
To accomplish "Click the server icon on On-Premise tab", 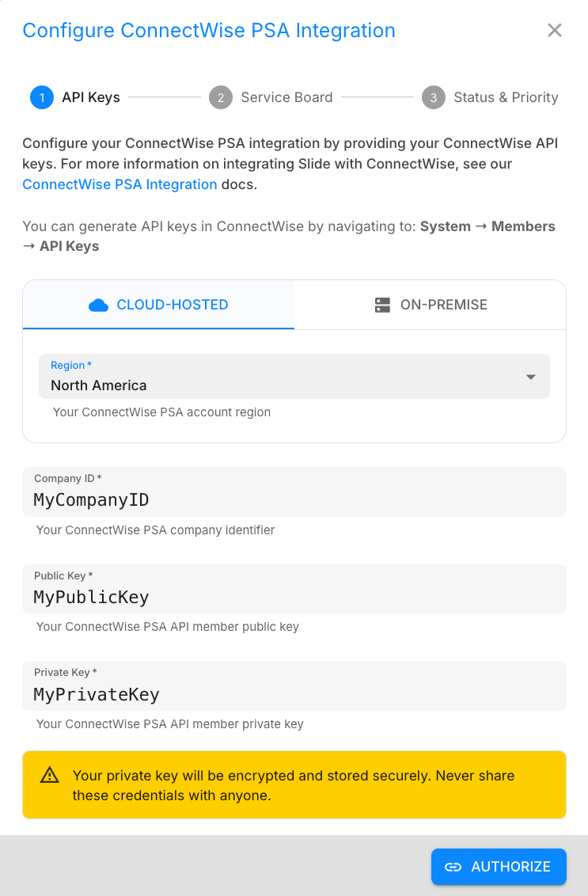I will 383,305.
